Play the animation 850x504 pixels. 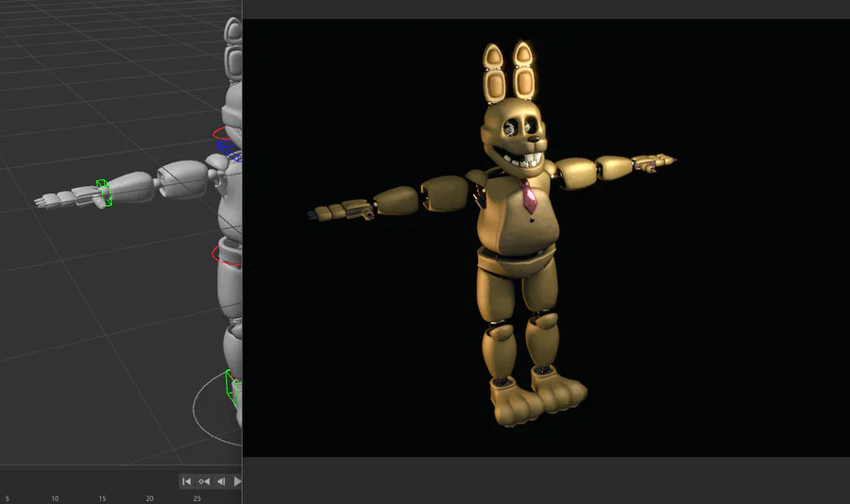click(237, 481)
